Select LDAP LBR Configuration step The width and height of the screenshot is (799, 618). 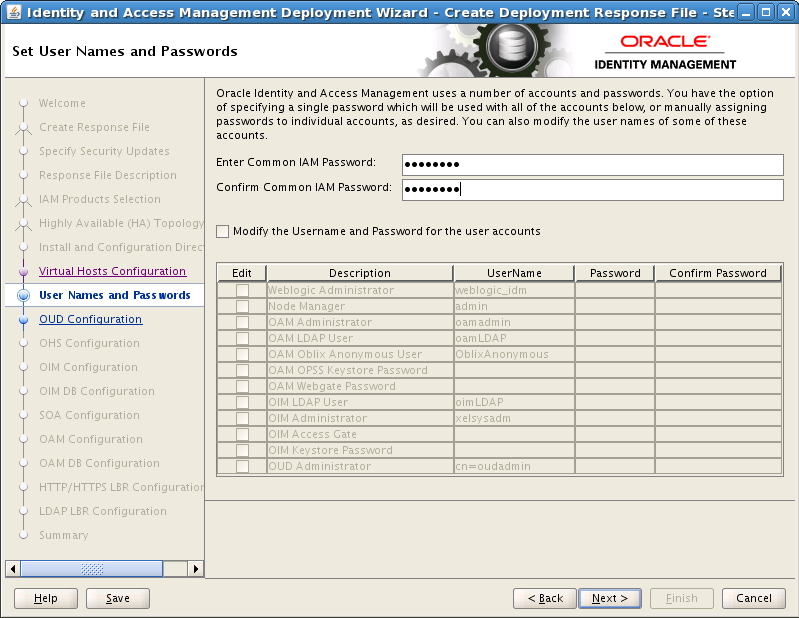pyautogui.click(x=103, y=510)
